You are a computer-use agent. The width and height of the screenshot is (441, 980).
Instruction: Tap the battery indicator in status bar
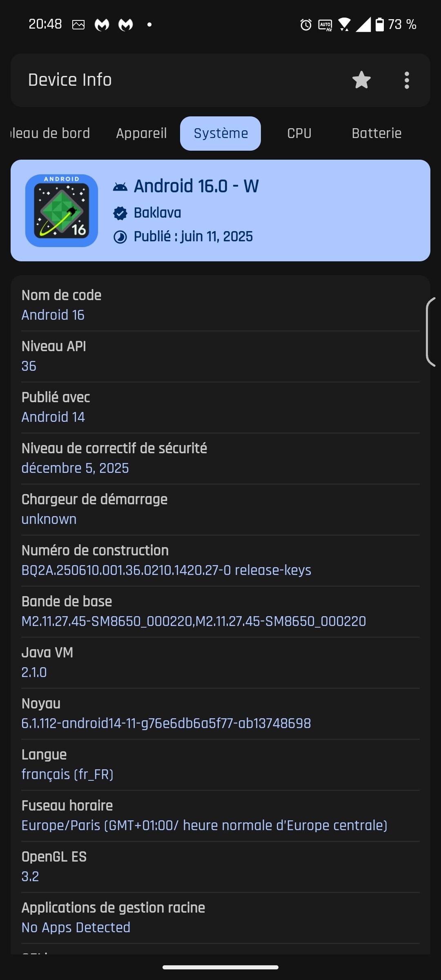click(380, 24)
